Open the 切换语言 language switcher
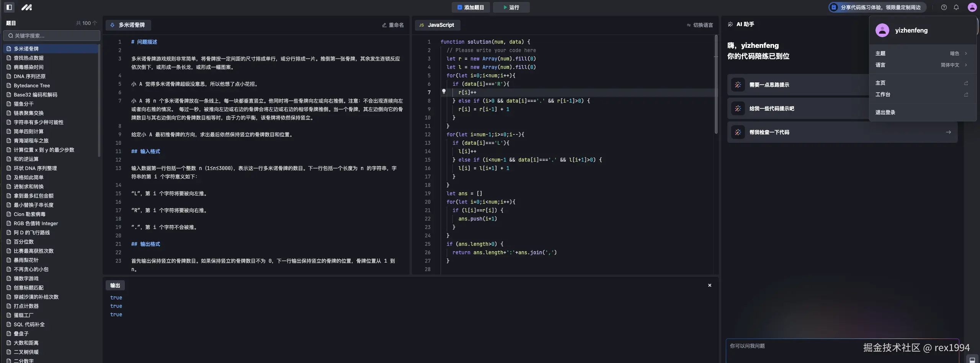The image size is (980, 363). (700, 25)
